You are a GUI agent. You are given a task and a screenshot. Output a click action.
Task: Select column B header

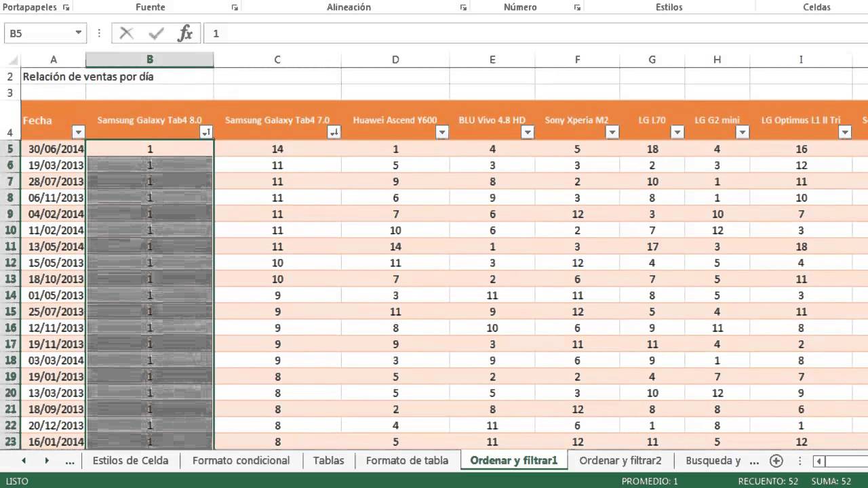pos(150,60)
